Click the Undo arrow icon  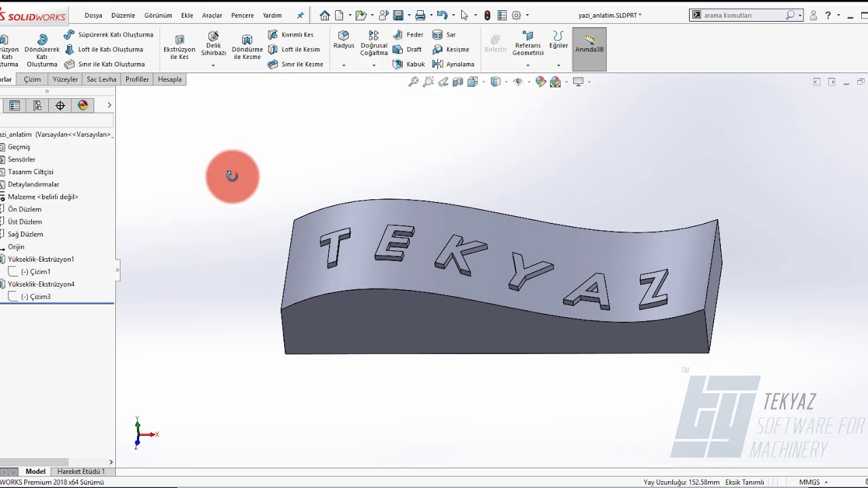[442, 15]
